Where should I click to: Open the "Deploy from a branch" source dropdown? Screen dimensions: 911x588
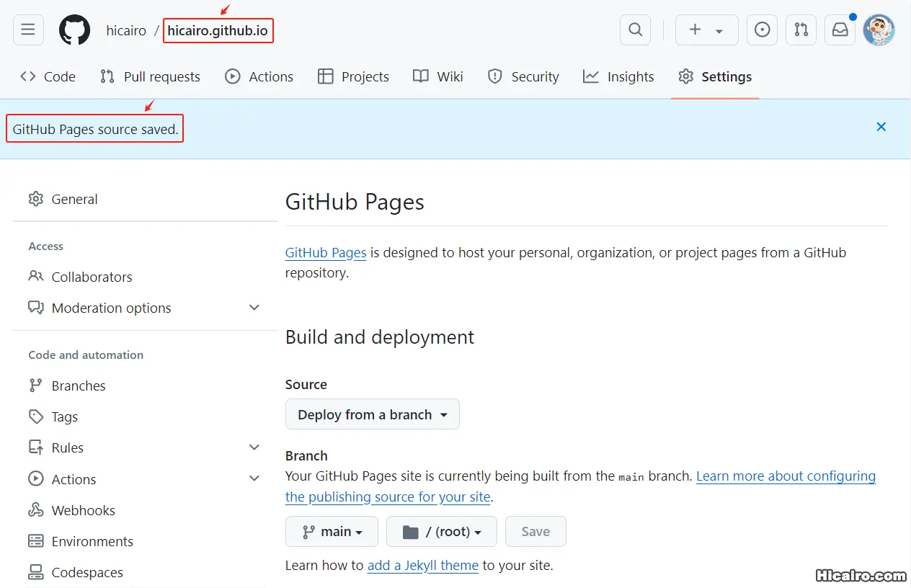(x=372, y=414)
